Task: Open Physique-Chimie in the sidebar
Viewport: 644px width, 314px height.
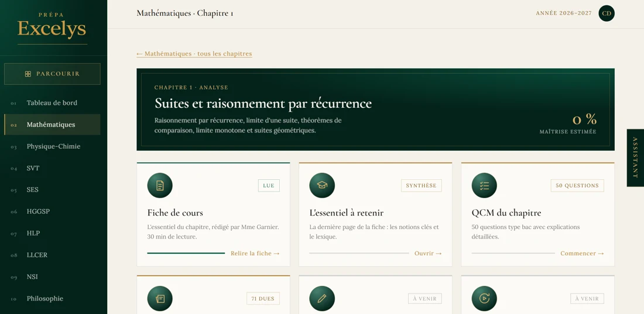Action: pyautogui.click(x=52, y=146)
